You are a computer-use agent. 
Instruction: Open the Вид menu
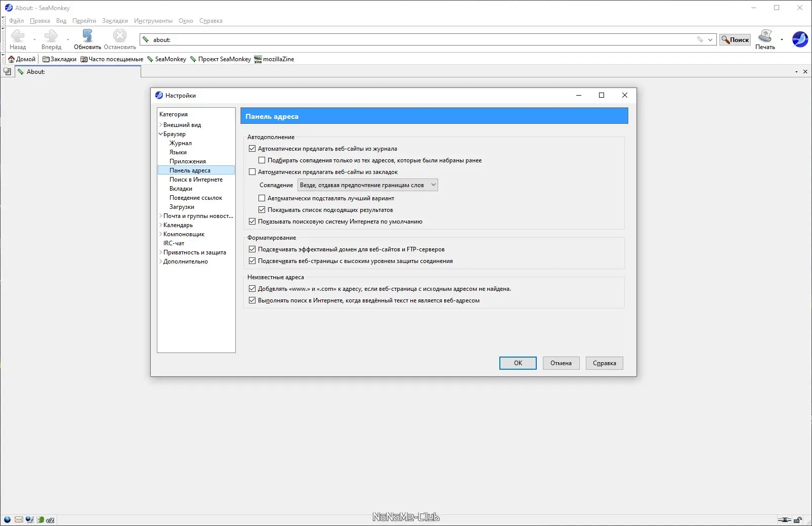61,21
